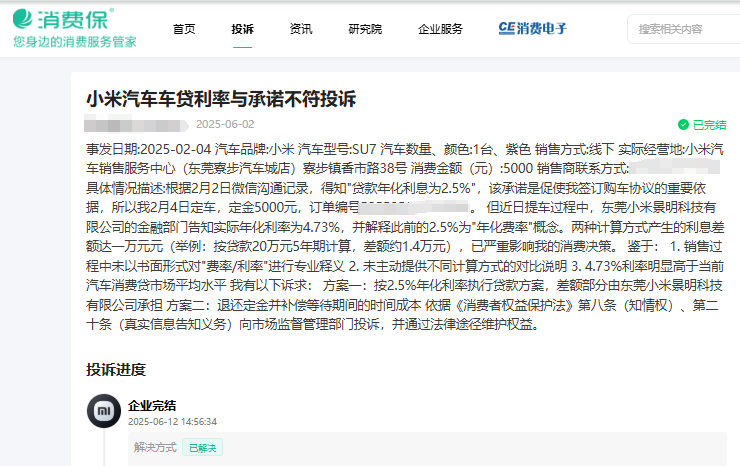Click the line starting 具体情况描述

point(396,188)
